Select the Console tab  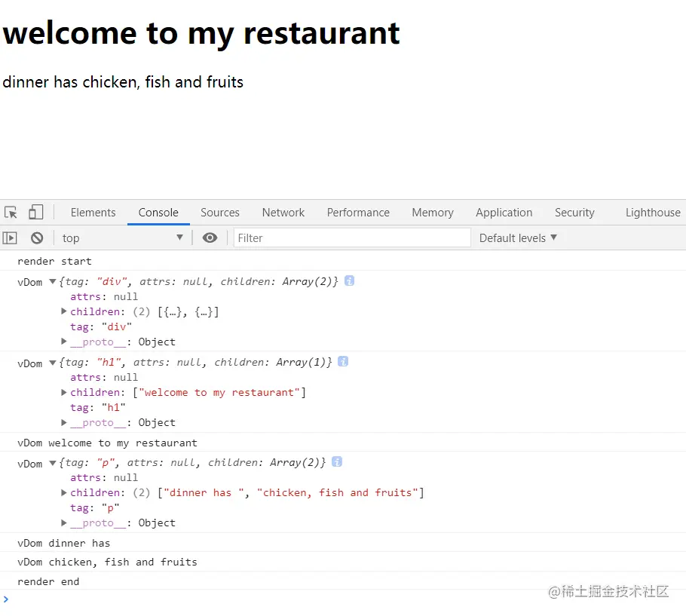(158, 213)
